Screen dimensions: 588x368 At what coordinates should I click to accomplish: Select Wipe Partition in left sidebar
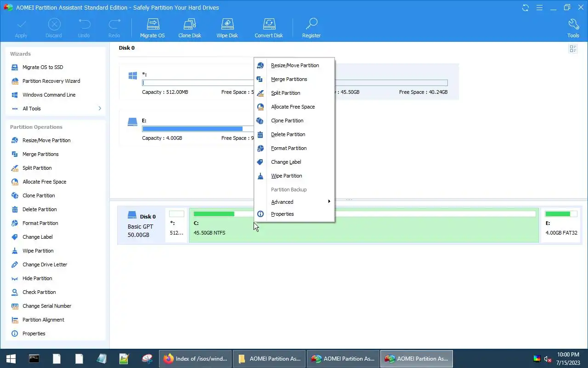[38, 251]
